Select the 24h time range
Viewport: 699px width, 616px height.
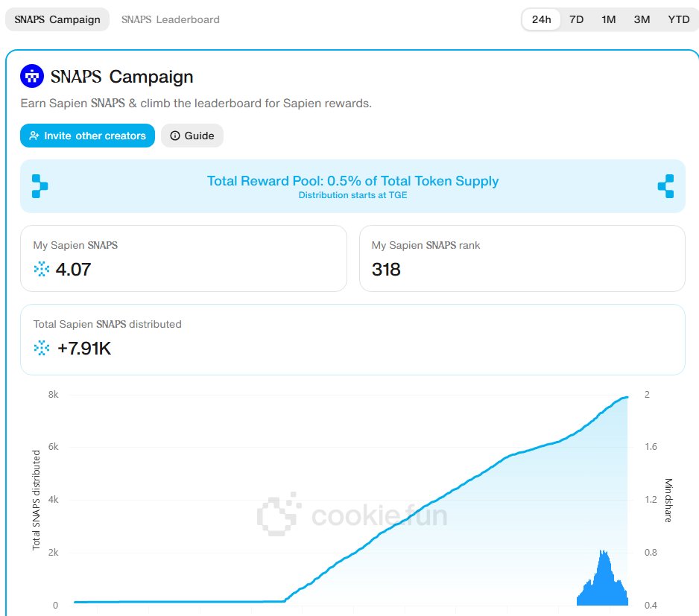click(x=541, y=19)
